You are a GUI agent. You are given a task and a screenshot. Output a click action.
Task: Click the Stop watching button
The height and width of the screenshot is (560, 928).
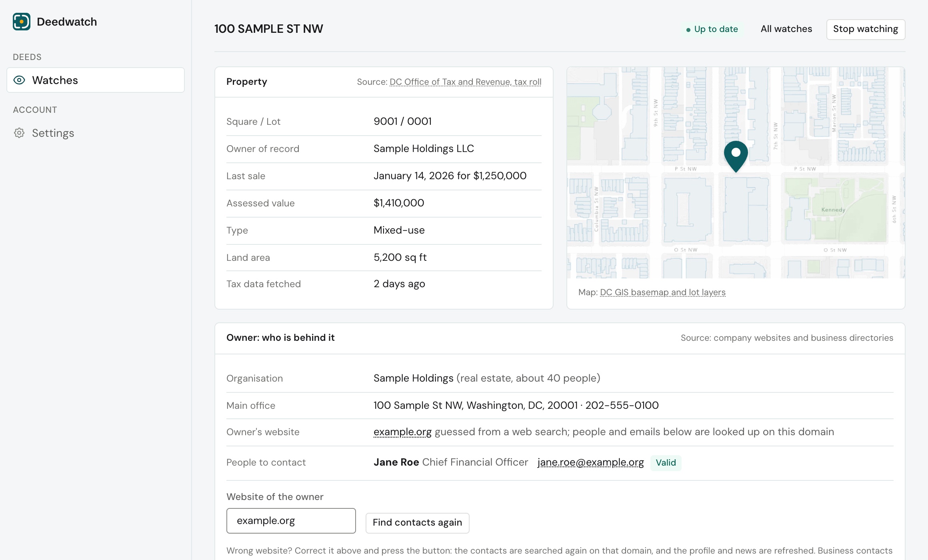point(866,29)
